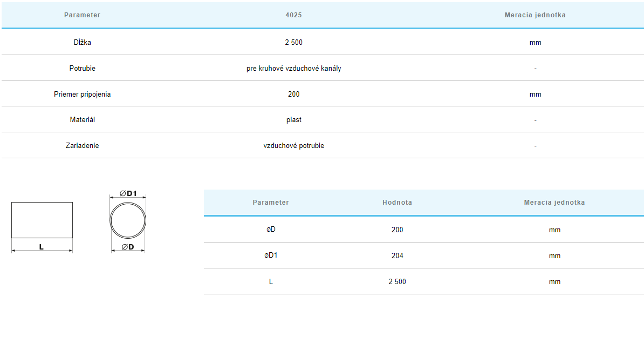Click the L dimension label under the rectangle
Viewport: 644px width, 350px height.
click(x=42, y=247)
